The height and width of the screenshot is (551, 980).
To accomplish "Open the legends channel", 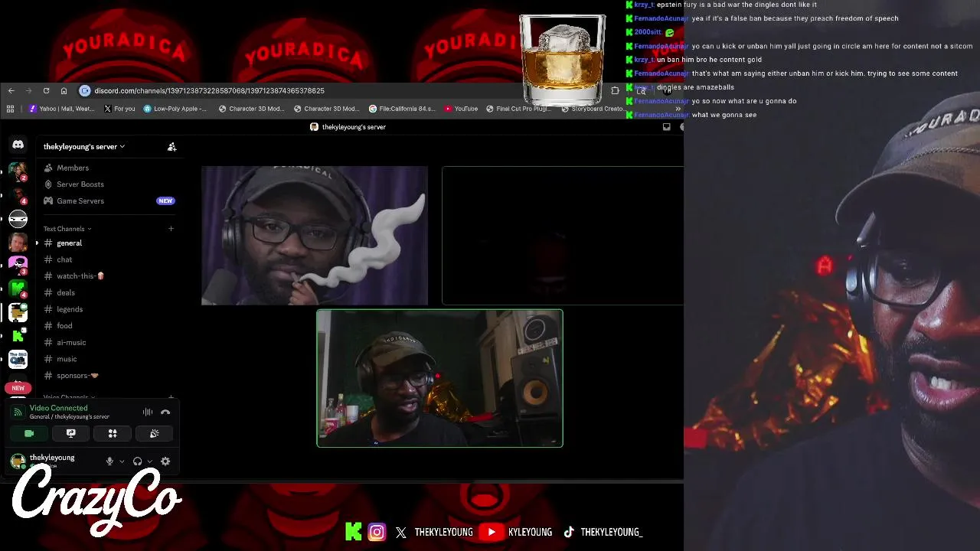I will [x=69, y=309].
